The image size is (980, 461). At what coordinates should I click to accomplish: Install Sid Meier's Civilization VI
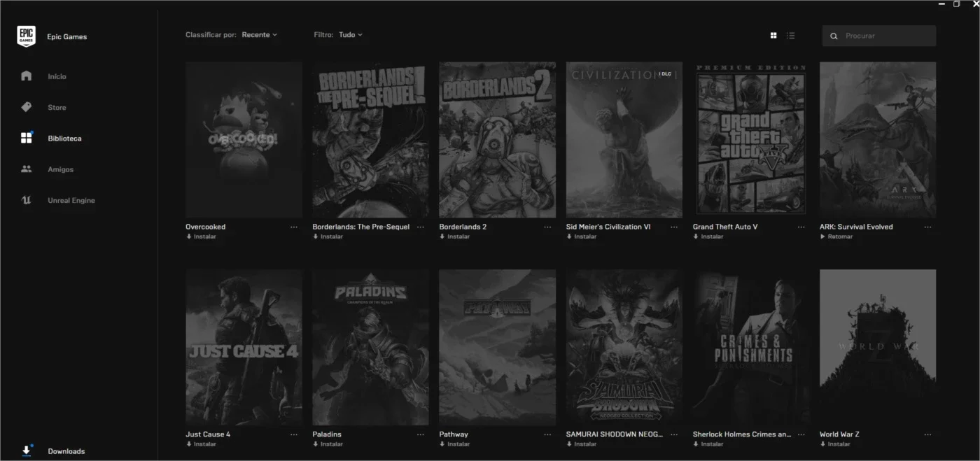(581, 236)
